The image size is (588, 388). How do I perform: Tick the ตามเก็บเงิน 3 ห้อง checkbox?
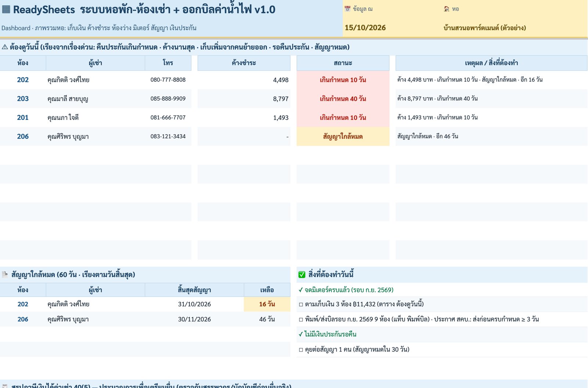(301, 305)
